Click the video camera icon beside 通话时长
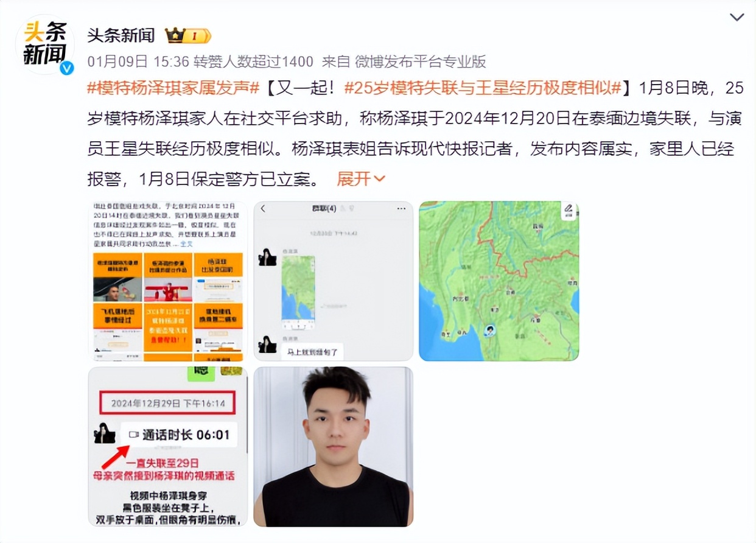The width and height of the screenshot is (756, 543). pyautogui.click(x=134, y=435)
